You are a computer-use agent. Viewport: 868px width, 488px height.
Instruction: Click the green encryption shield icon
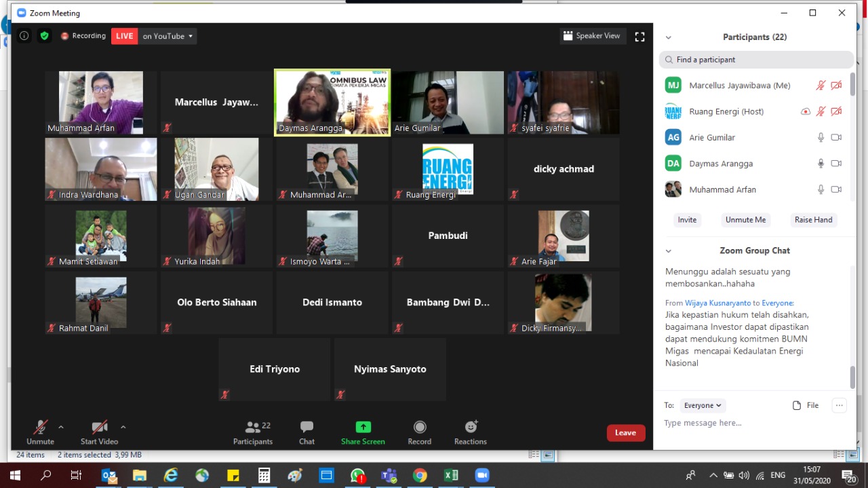tap(45, 36)
